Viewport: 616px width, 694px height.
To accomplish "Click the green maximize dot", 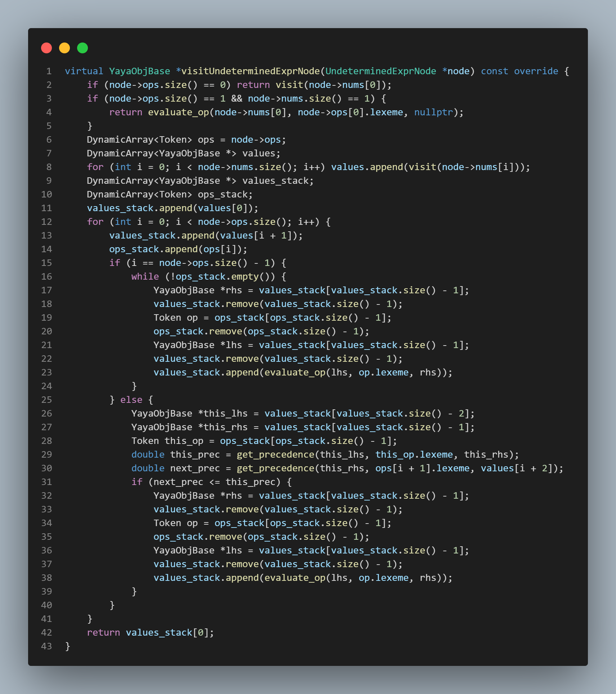I will 82,48.
